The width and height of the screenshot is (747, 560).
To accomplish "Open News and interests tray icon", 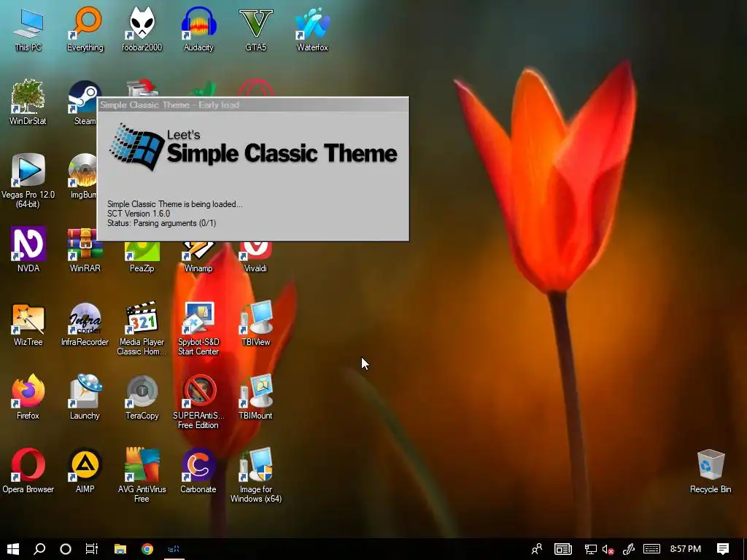I will tap(563, 549).
